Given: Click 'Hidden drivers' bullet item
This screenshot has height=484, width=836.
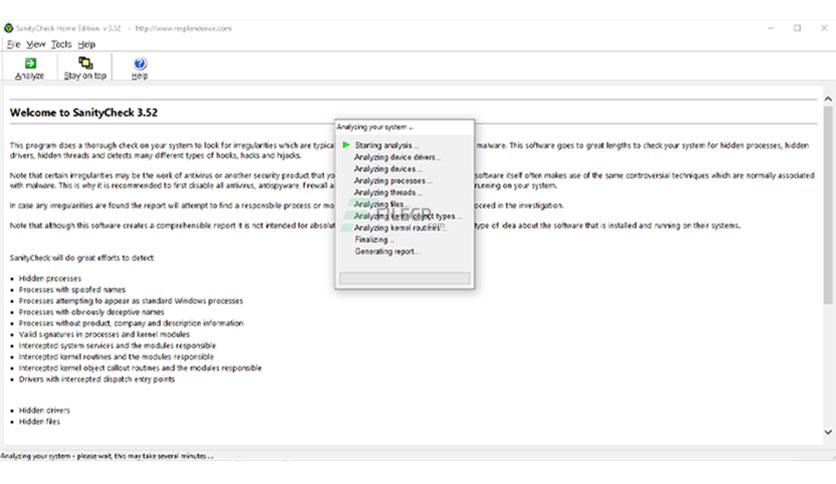Looking at the screenshot, I should tap(44, 410).
